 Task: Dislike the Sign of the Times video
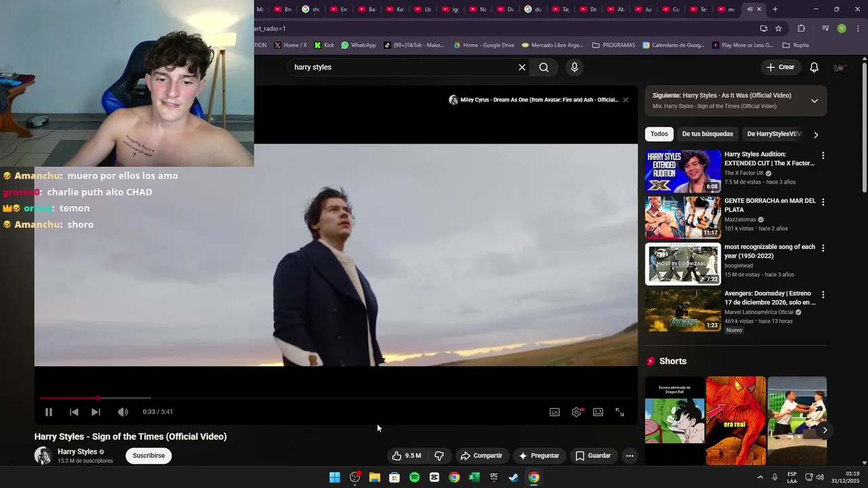[439, 455]
